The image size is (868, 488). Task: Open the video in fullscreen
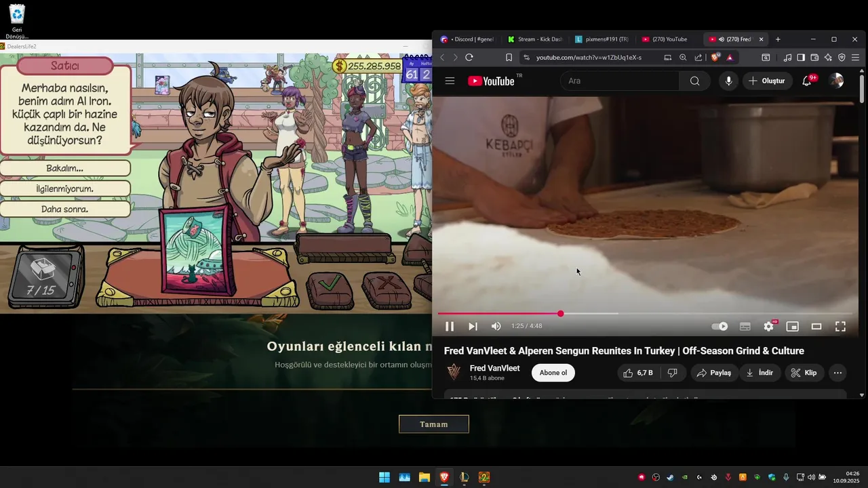840,326
